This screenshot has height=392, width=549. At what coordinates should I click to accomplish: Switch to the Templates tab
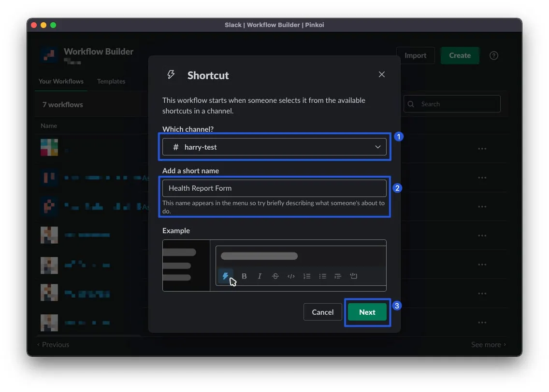(111, 81)
